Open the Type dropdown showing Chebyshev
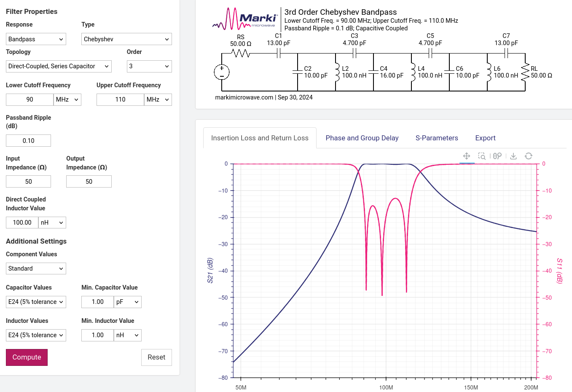 [126, 39]
